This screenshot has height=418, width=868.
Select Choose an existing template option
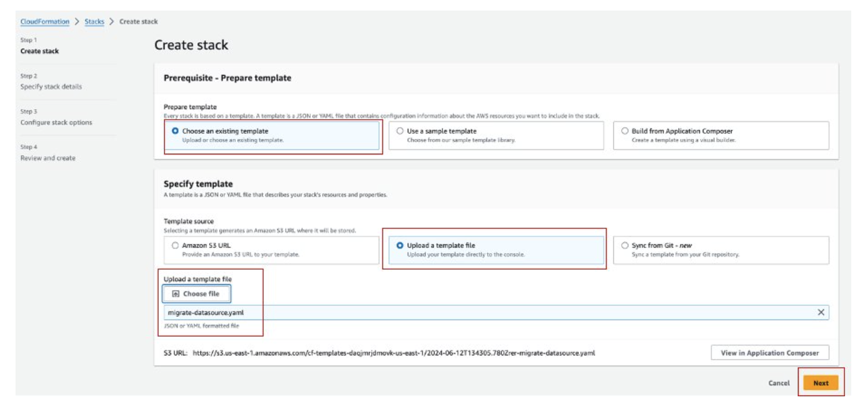coord(176,131)
